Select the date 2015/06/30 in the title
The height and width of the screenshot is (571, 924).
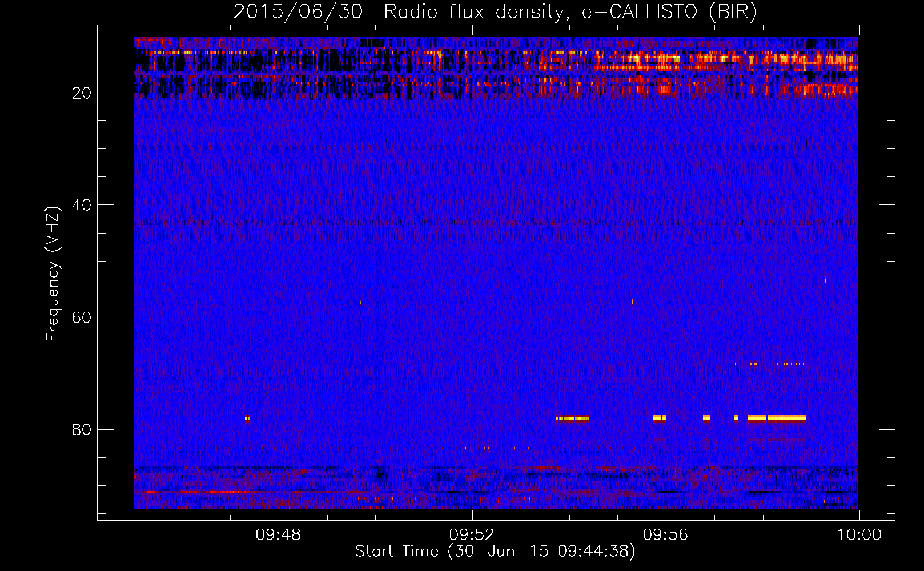(298, 12)
